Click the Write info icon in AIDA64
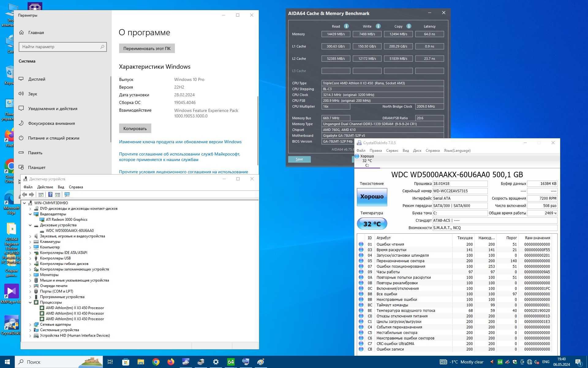This screenshot has height=368, width=588. [x=378, y=26]
